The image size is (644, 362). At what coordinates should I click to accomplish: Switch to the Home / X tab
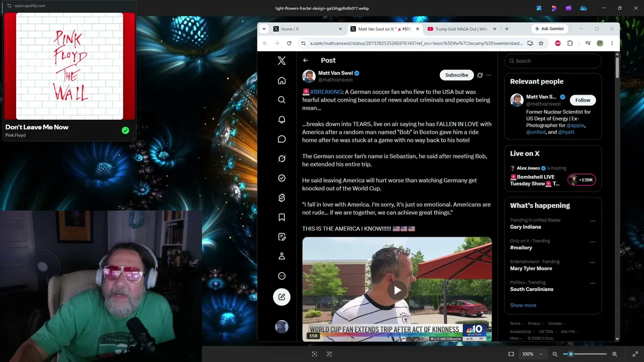click(x=307, y=29)
